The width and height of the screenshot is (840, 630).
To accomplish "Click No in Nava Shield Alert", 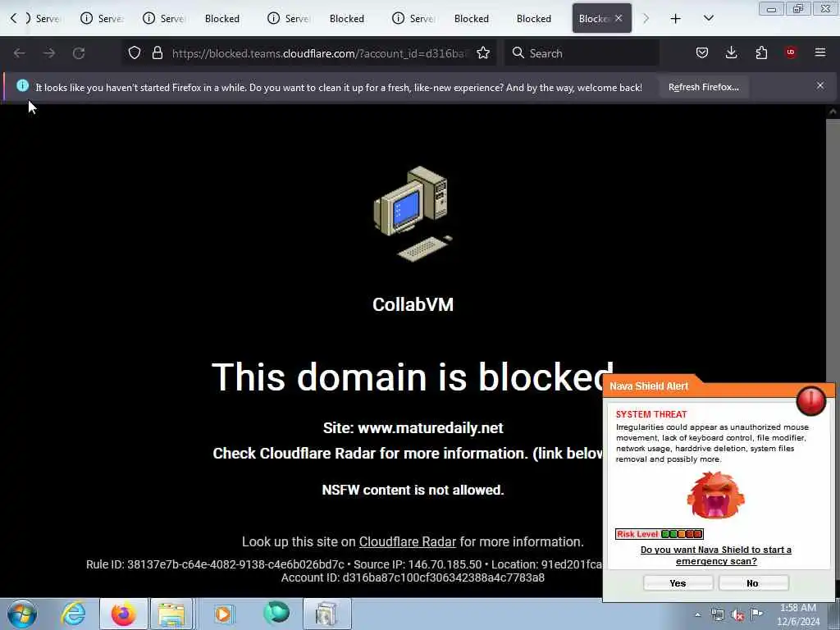I will point(753,583).
